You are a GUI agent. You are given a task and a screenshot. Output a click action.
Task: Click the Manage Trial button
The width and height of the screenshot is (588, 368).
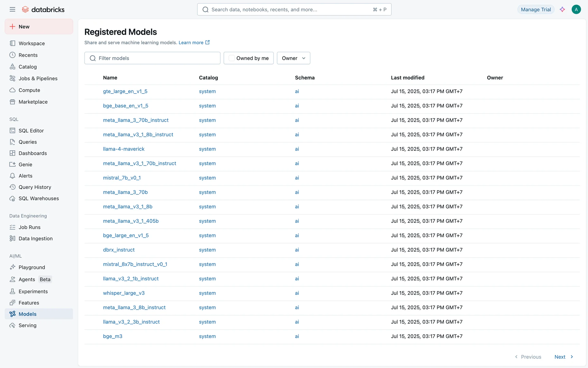536,10
